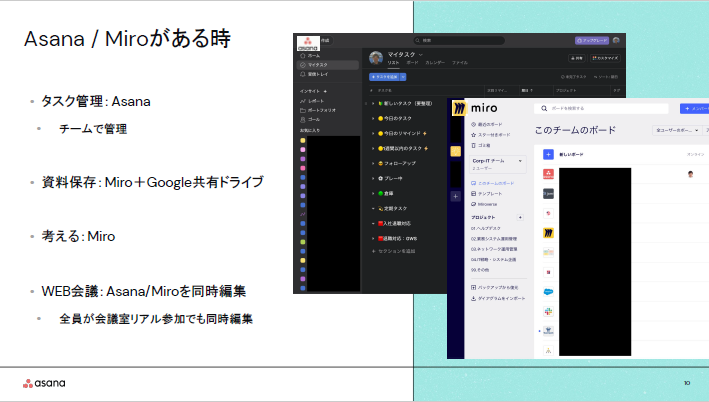Image resolution: width=709 pixels, height=402 pixels.
Task: Open the board with the red Asana thumbnail
Action: (548, 174)
